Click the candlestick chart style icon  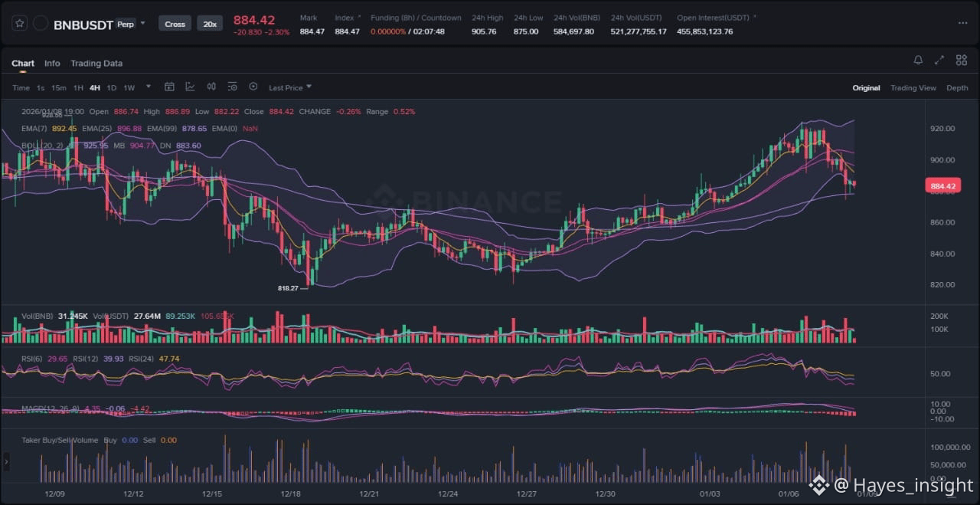211,87
